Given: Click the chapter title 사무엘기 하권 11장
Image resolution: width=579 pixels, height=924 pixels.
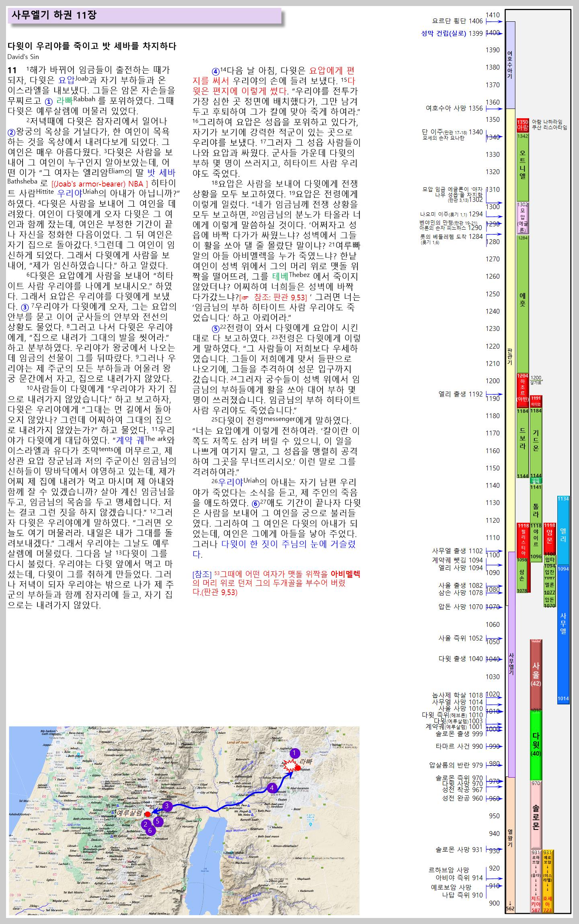Looking at the screenshot, I should pos(54,15).
